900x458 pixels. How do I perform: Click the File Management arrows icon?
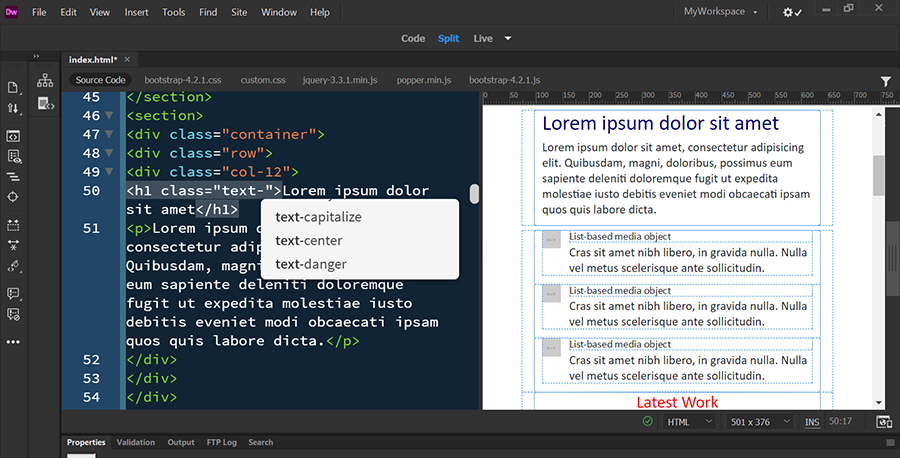[x=13, y=108]
